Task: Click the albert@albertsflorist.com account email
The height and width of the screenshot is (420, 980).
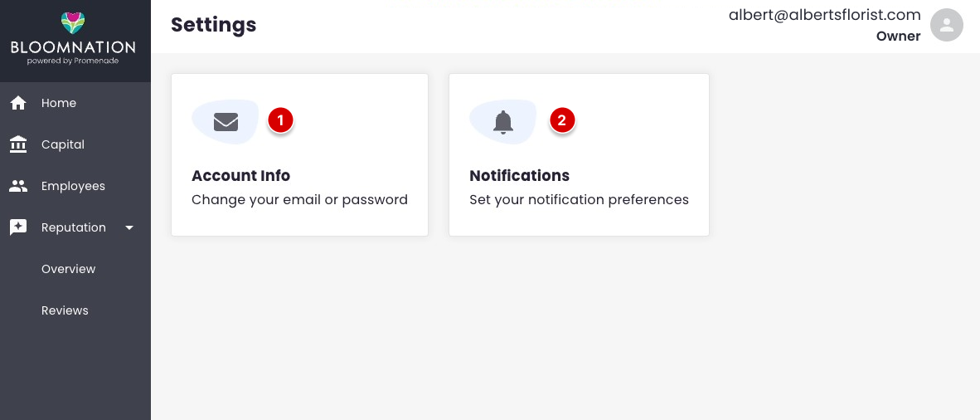Action: (825, 15)
